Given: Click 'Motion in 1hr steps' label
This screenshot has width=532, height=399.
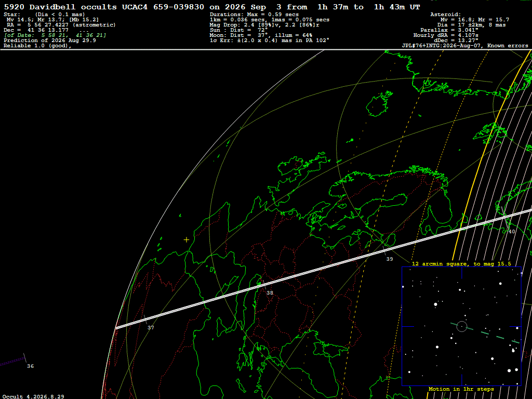Looking at the screenshot, I should pyautogui.click(x=461, y=389).
